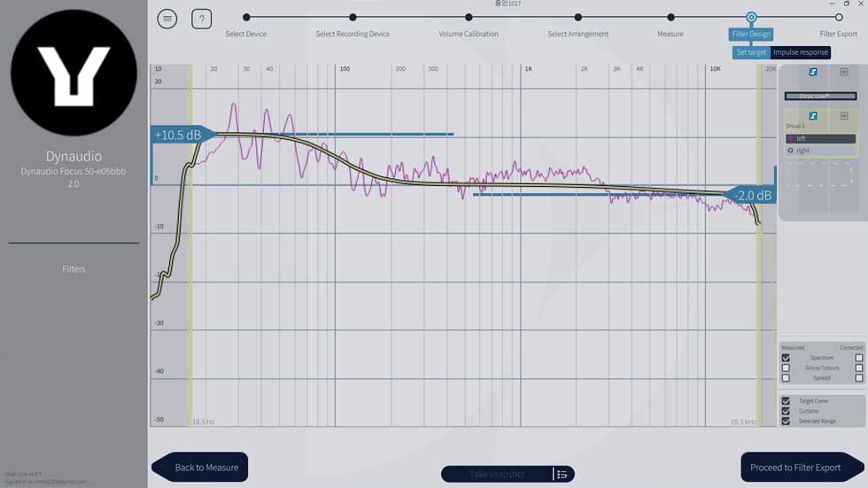Go to Volume Calibration step dot
The image size is (868, 488).
tap(469, 18)
